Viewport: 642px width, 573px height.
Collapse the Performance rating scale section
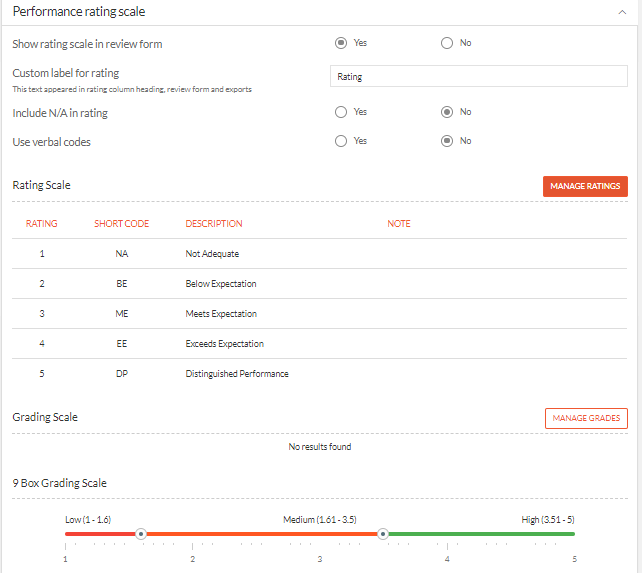(x=622, y=12)
